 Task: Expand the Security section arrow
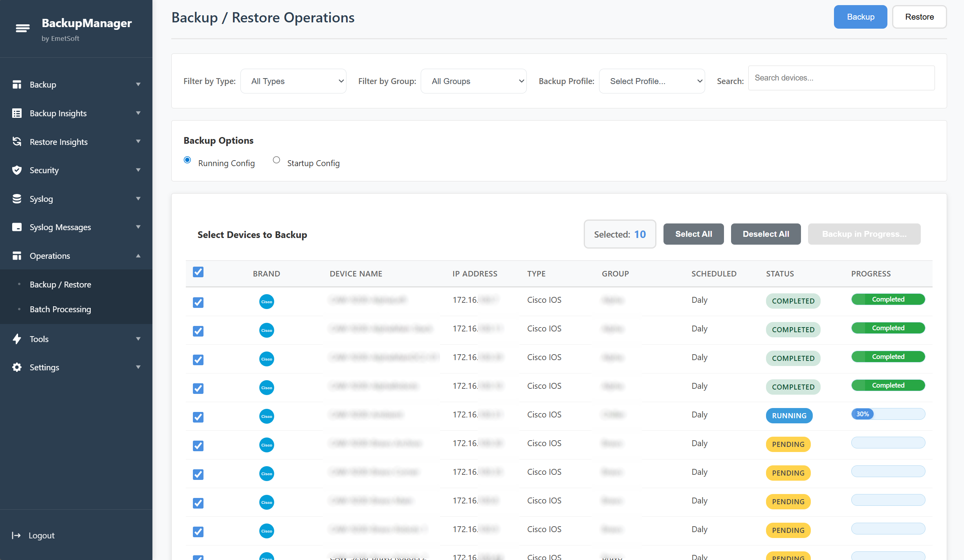coord(138,170)
